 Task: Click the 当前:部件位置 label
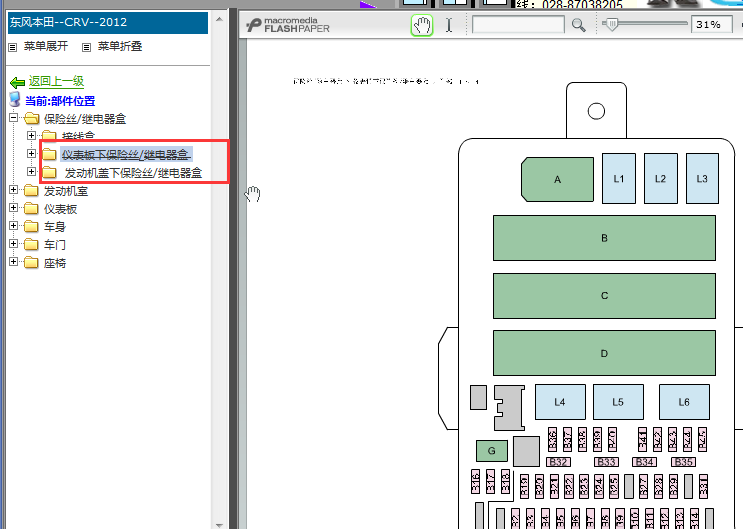(60, 101)
